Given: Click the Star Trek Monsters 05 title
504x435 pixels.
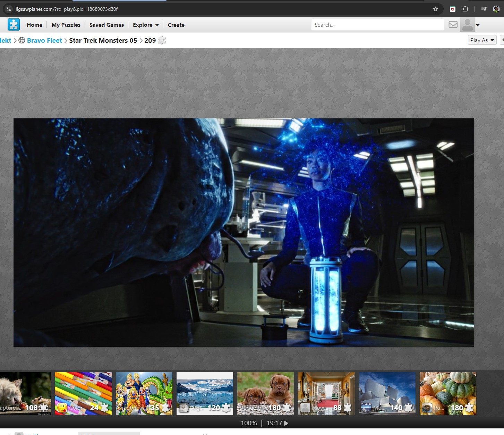Looking at the screenshot, I should click(x=103, y=41).
